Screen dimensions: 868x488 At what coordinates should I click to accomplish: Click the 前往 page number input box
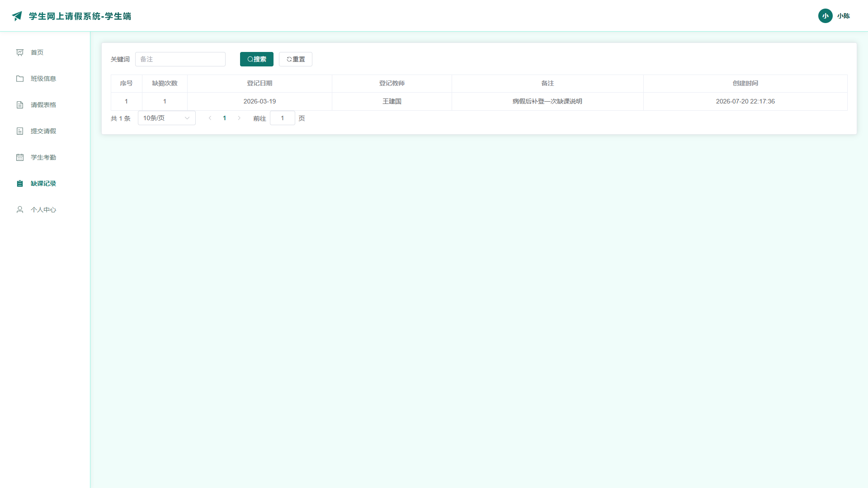[x=283, y=118]
